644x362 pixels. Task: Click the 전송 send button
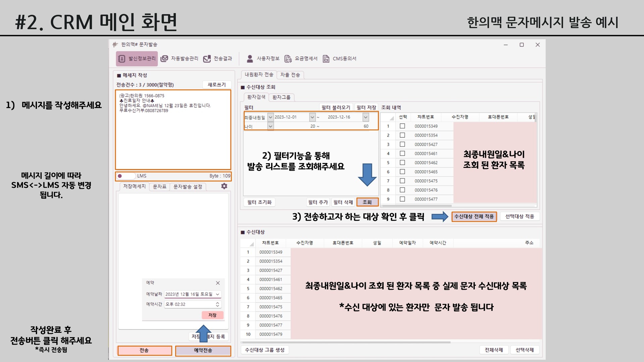tap(144, 350)
